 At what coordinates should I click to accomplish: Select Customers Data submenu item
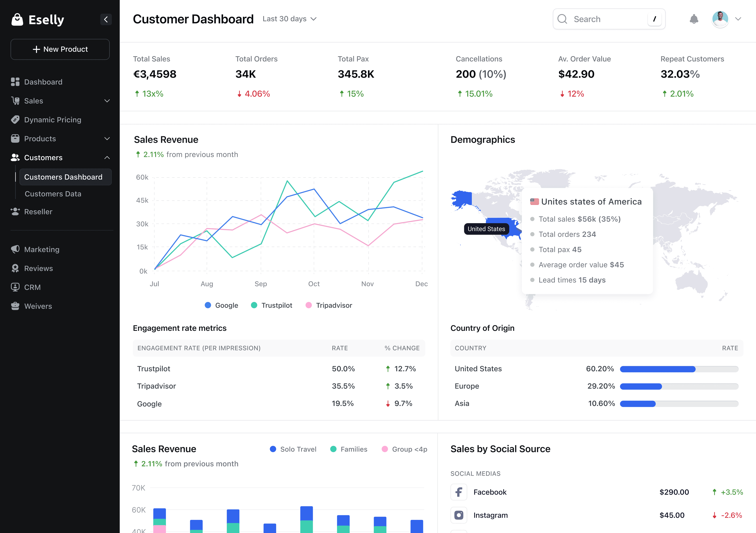53,194
